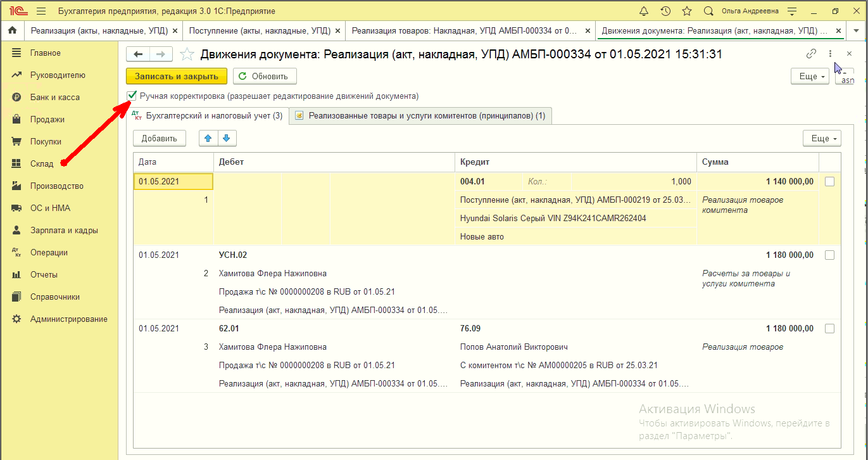
Task: Click Записать и закрыть button
Action: point(177,77)
